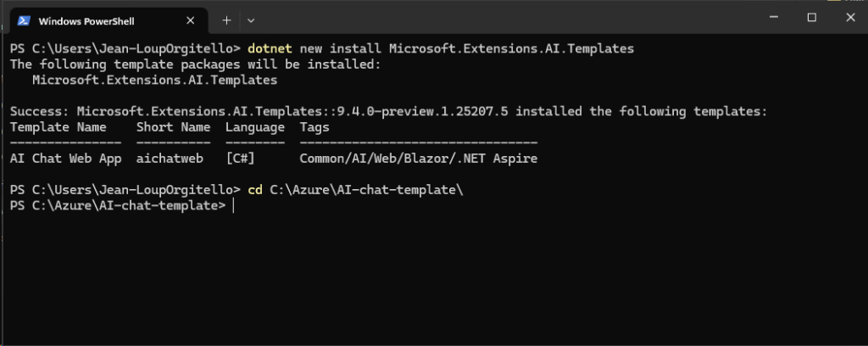Click the PowerShell icon in the tab
Viewport: 868px width, 346px height.
point(24,21)
